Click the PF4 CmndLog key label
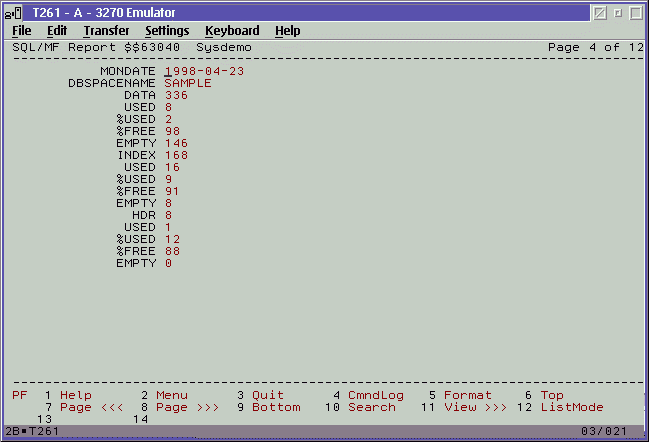Image resolution: width=649 pixels, height=442 pixels. coord(376,395)
